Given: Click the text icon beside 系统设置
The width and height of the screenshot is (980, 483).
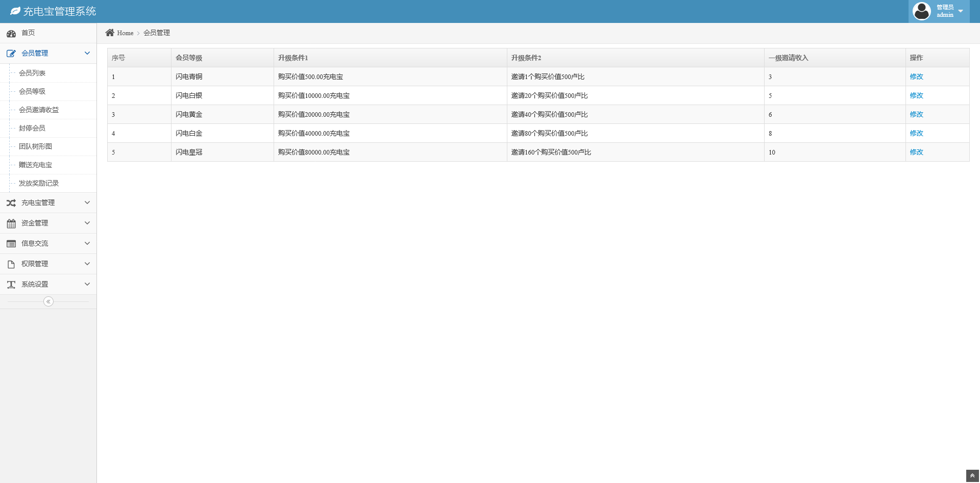Looking at the screenshot, I should 11,285.
